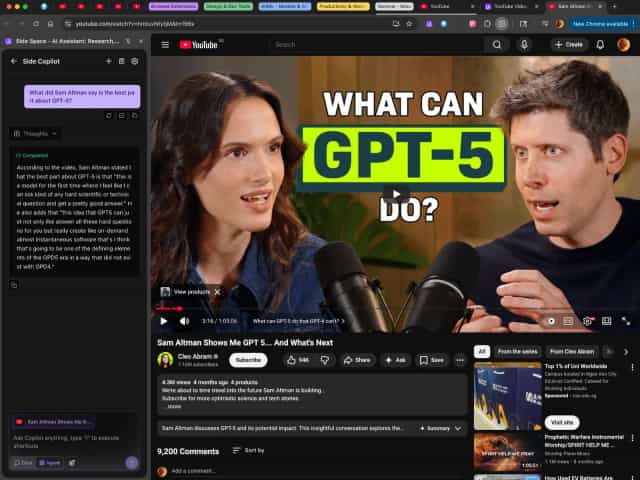Screen dimensions: 640x480
Task: Regenerate response icon under the question bubble
Action: 109,116
